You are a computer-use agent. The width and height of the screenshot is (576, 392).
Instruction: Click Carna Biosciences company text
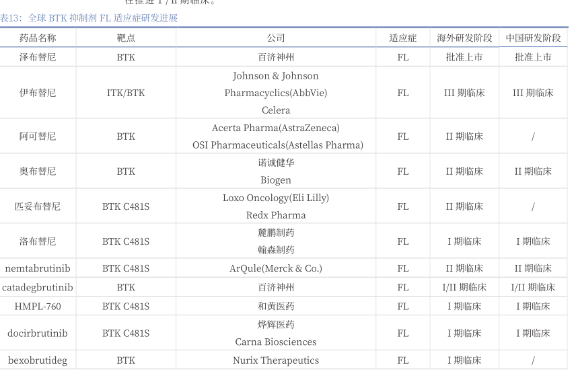pyautogui.click(x=276, y=342)
